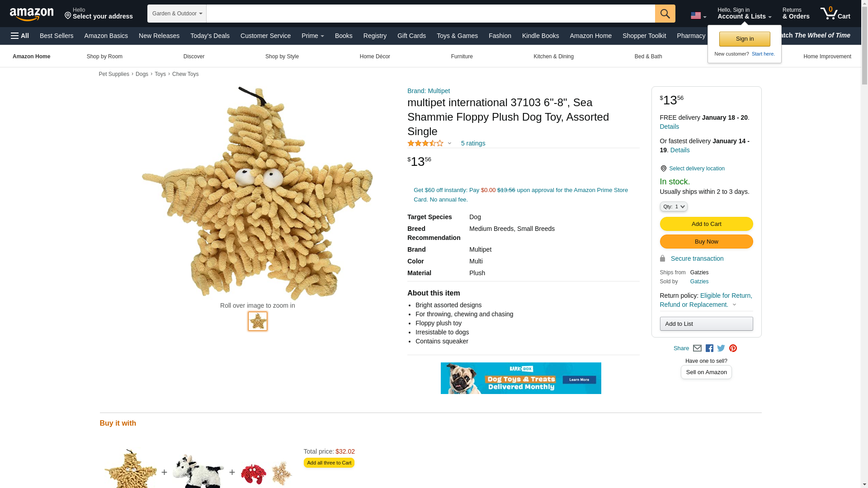Open the 5 ratings link

pos(473,143)
